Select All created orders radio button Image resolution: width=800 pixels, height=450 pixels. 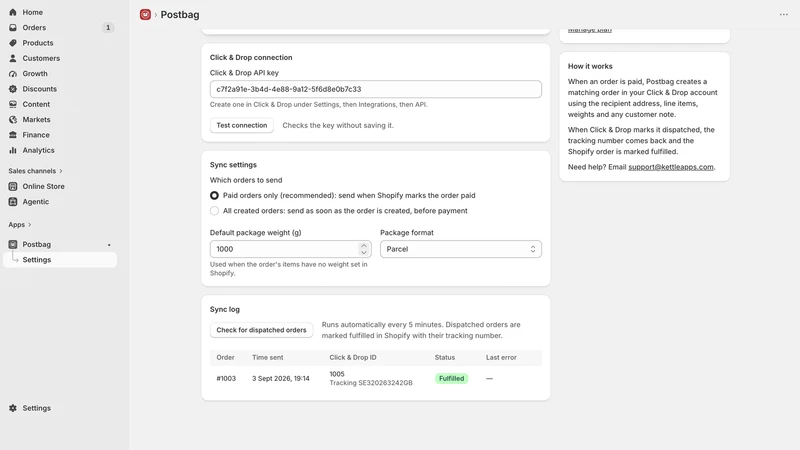point(214,211)
